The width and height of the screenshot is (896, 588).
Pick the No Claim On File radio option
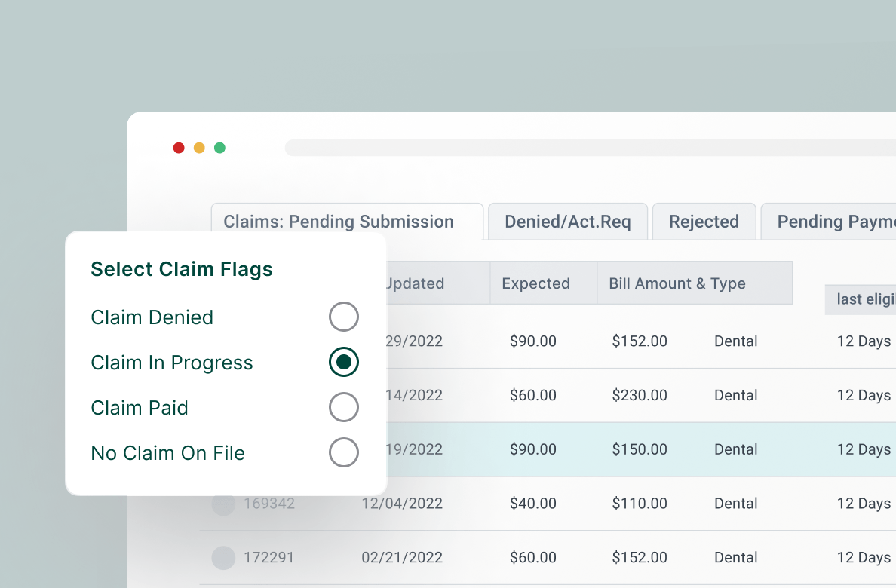343,452
